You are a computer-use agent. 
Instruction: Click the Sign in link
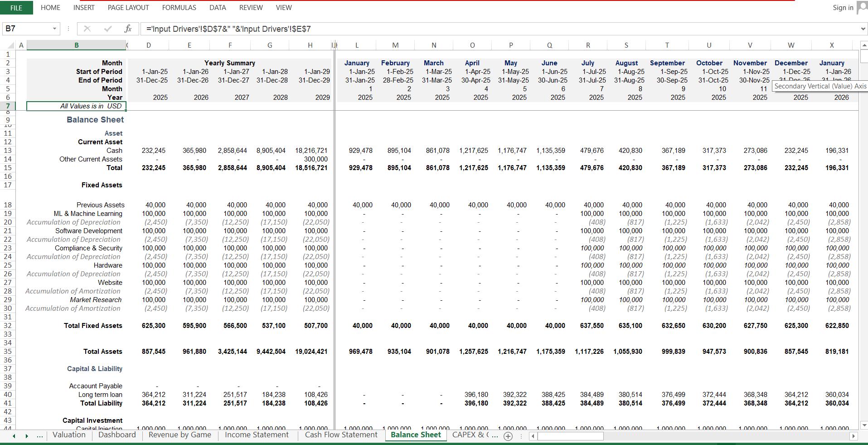coord(843,8)
